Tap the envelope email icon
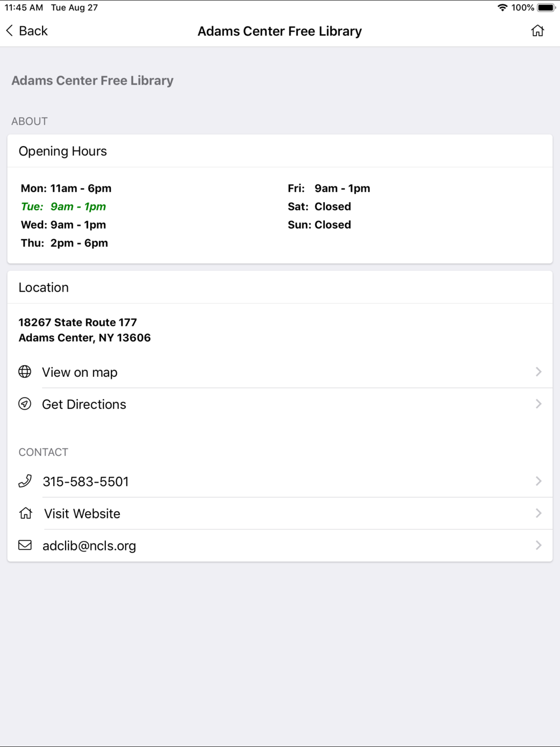560x747 pixels. click(25, 545)
